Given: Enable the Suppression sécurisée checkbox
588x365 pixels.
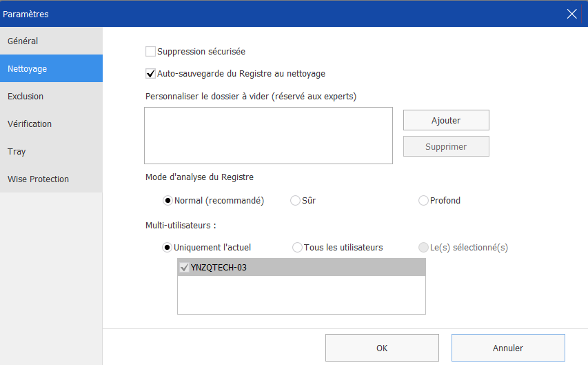Looking at the screenshot, I should (x=150, y=52).
